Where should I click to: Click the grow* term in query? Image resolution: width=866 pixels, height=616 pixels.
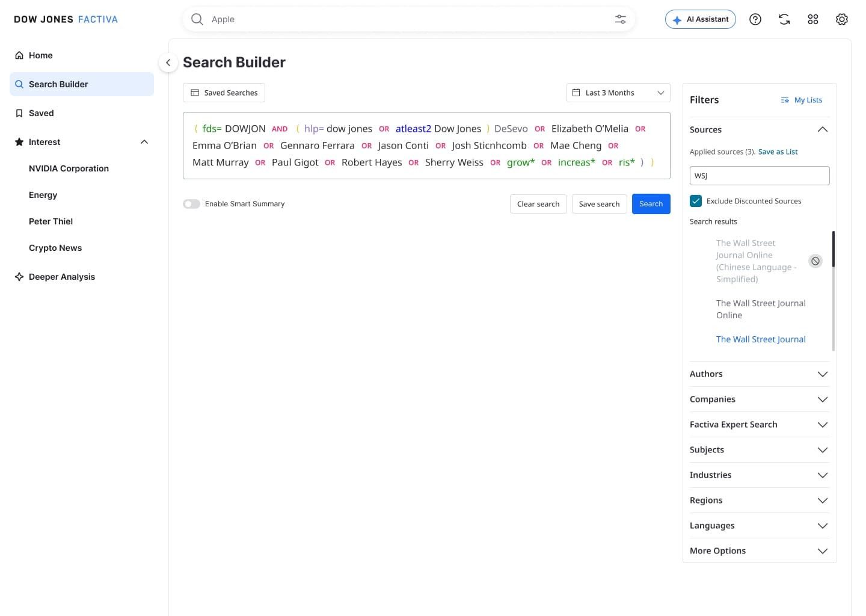[521, 162]
